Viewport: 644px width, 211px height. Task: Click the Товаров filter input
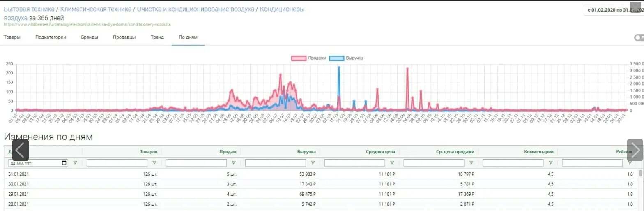pos(117,163)
